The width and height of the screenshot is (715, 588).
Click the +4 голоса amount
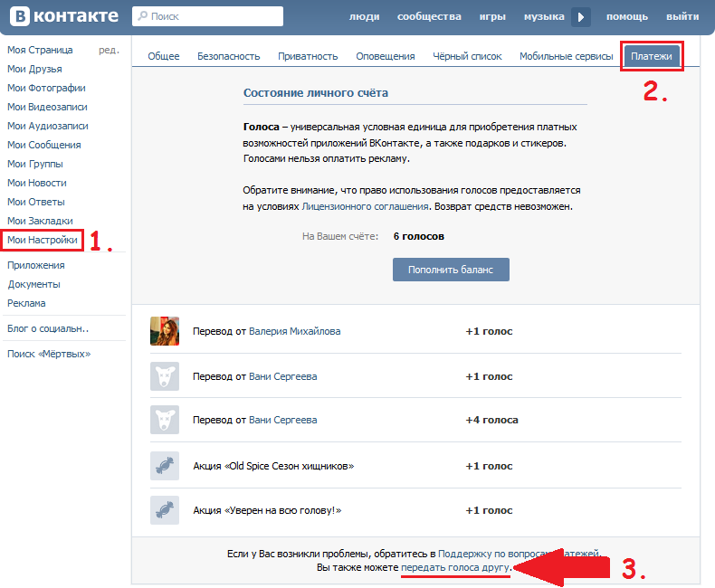[491, 420]
